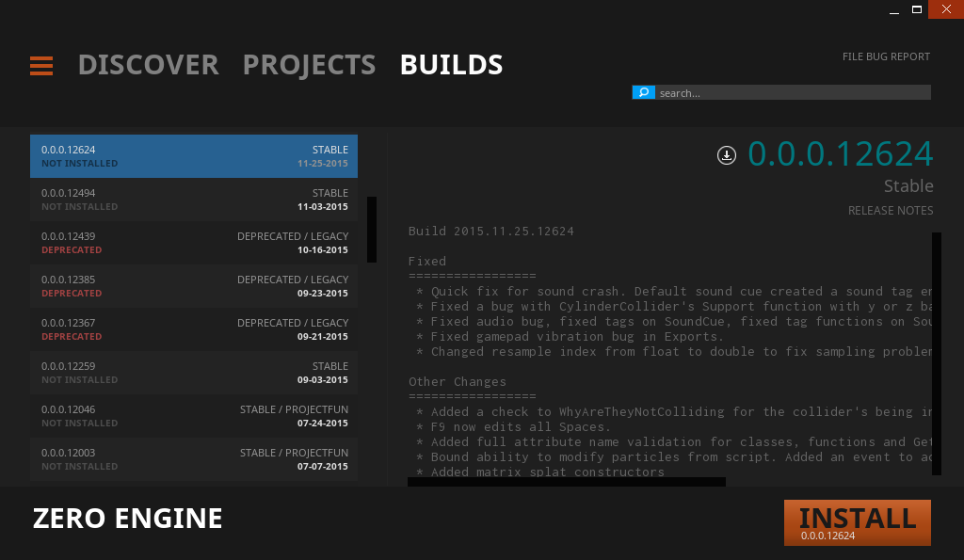Click the ZERO ENGINE title

pos(127,519)
